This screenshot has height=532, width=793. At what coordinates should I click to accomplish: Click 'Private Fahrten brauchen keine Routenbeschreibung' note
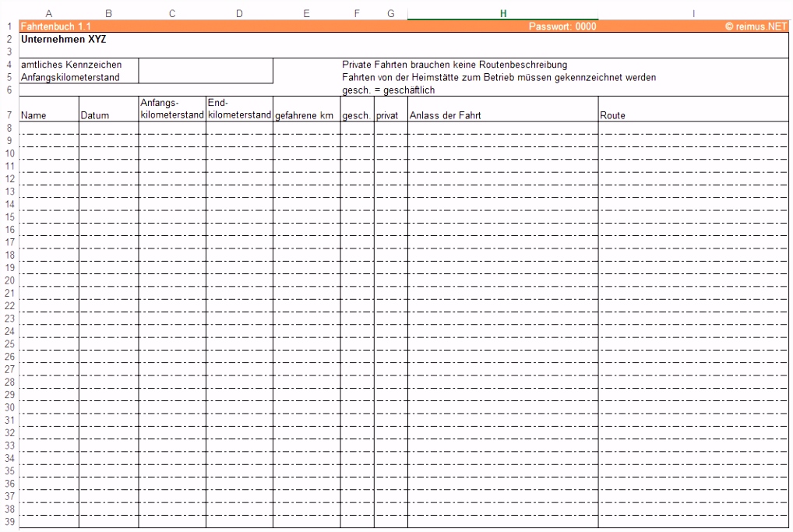click(455, 65)
